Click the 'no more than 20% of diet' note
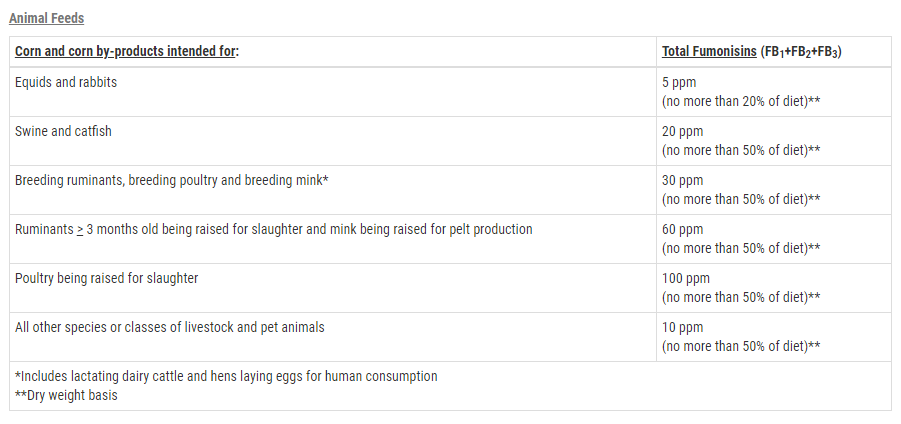Viewport: 901px width, 424px height. coord(741,101)
